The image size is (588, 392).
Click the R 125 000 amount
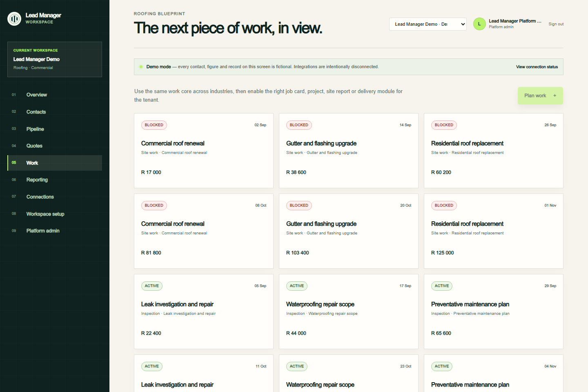pos(443,253)
